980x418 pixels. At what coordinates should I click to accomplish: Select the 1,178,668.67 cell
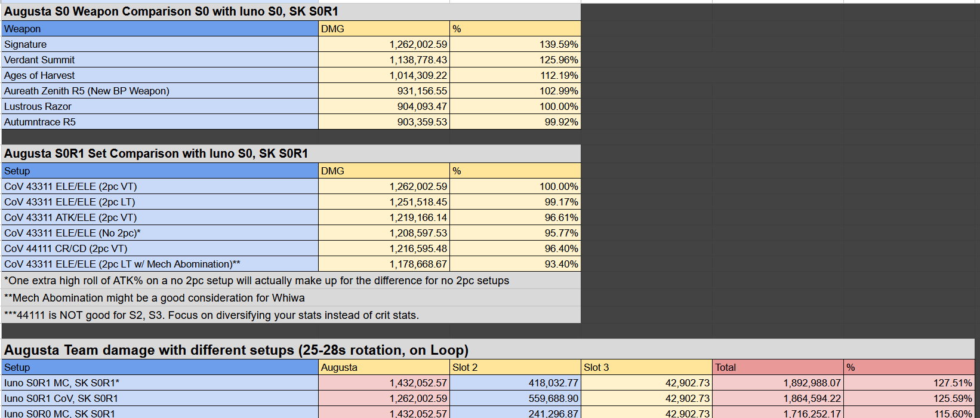coord(384,264)
